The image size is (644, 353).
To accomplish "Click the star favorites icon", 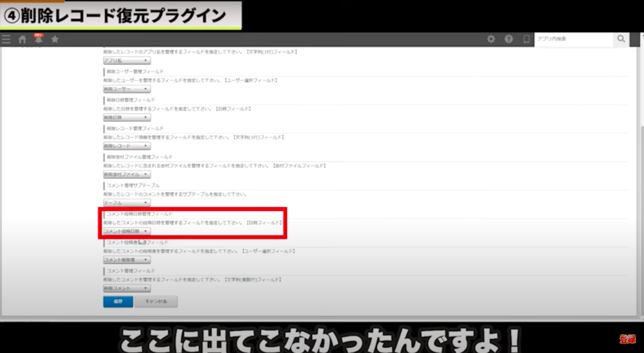I will pos(55,40).
